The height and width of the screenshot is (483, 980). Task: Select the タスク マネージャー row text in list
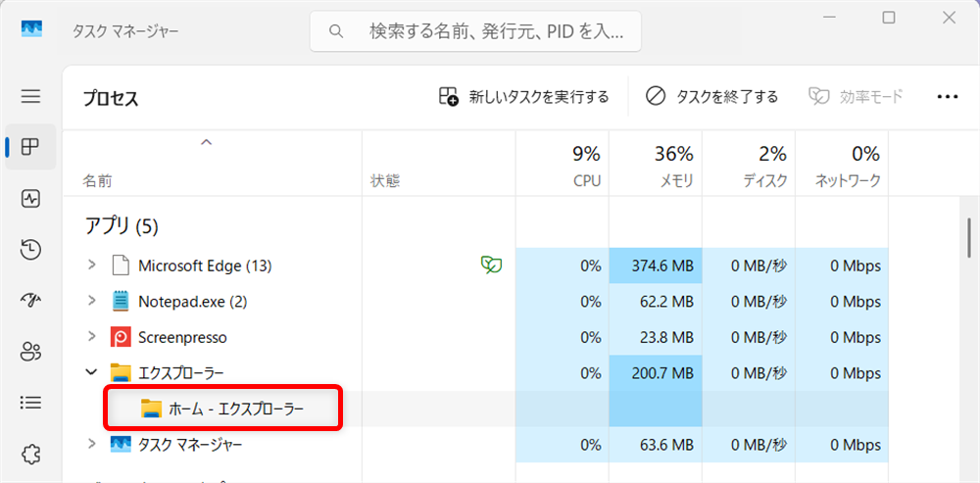(x=190, y=444)
